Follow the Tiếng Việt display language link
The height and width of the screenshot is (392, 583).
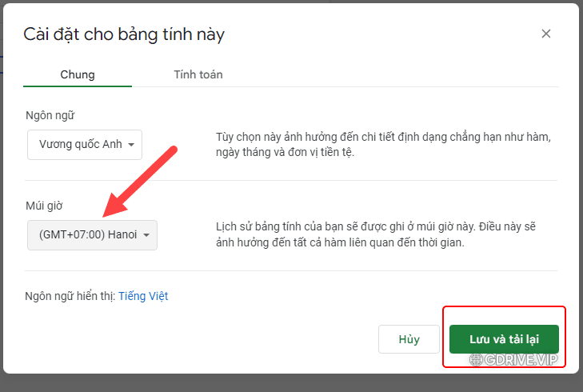pos(143,296)
